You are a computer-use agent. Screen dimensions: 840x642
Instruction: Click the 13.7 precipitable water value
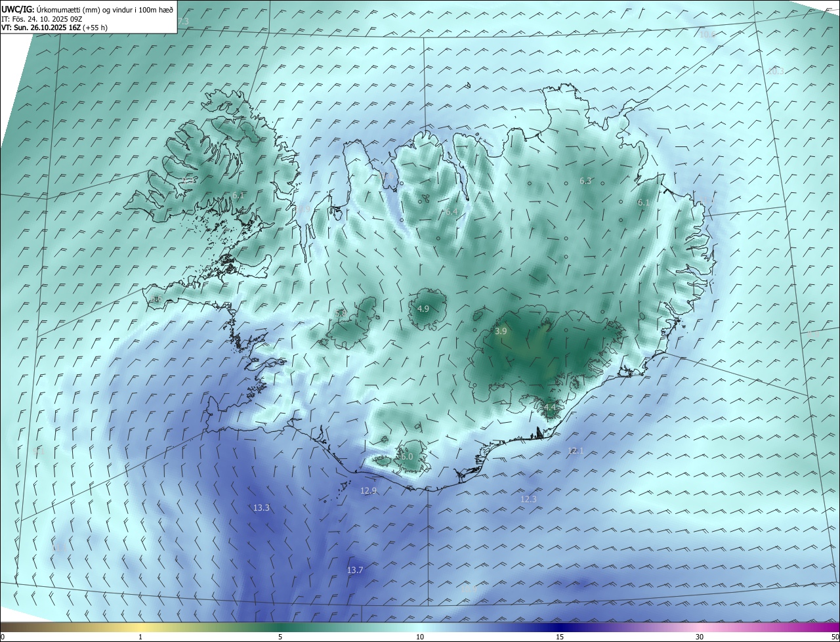click(x=355, y=570)
